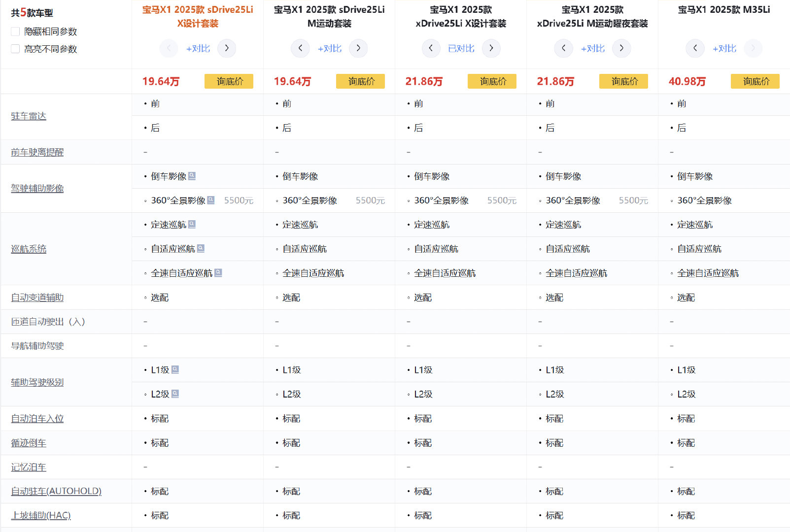This screenshot has height=532, width=790.
Task: Click right arrow under M35Li model
Action: point(753,48)
